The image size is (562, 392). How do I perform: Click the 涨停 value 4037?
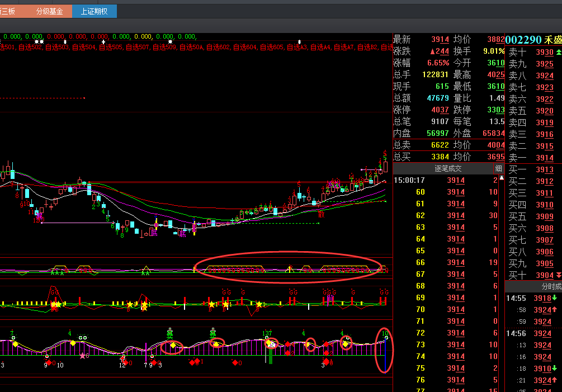[x=440, y=110]
